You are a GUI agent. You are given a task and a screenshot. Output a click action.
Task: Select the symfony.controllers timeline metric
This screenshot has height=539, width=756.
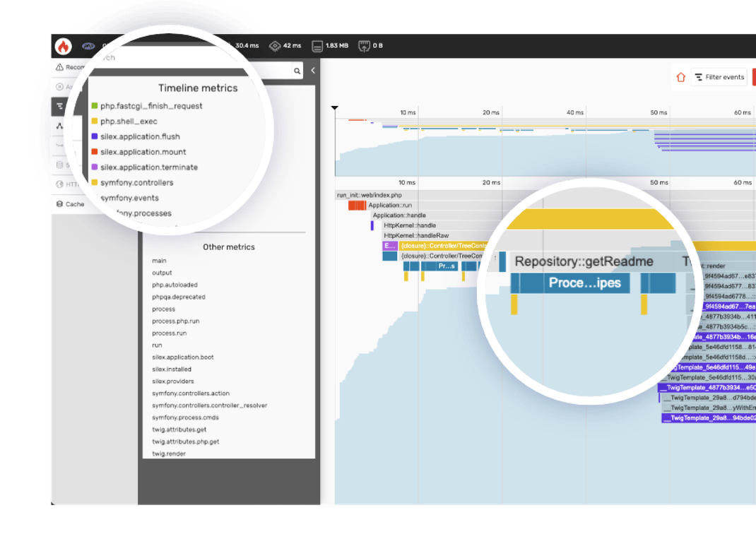pyautogui.click(x=137, y=183)
